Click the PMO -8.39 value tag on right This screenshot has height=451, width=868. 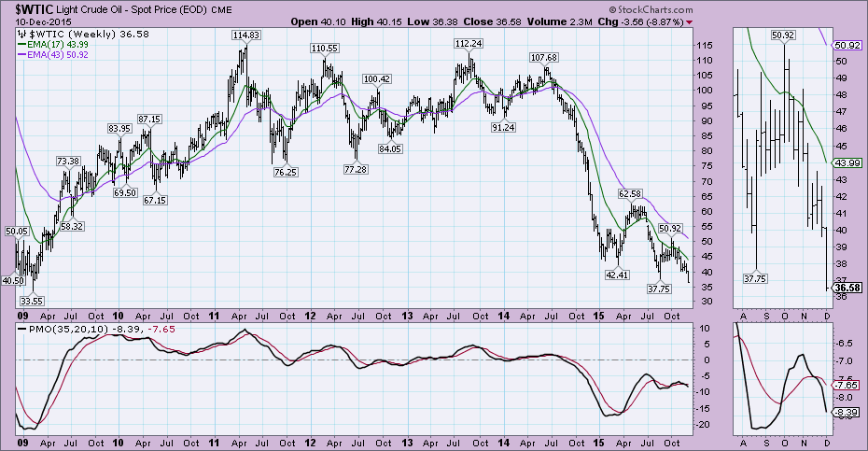point(847,411)
